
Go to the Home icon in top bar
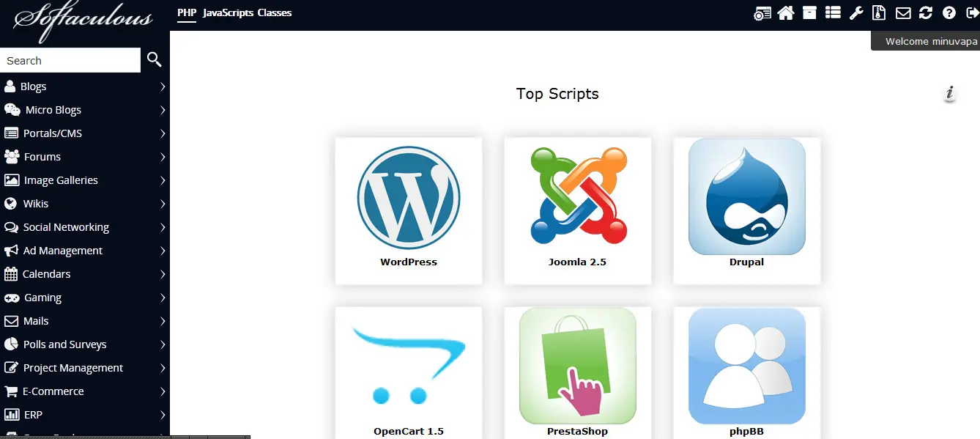pos(786,13)
